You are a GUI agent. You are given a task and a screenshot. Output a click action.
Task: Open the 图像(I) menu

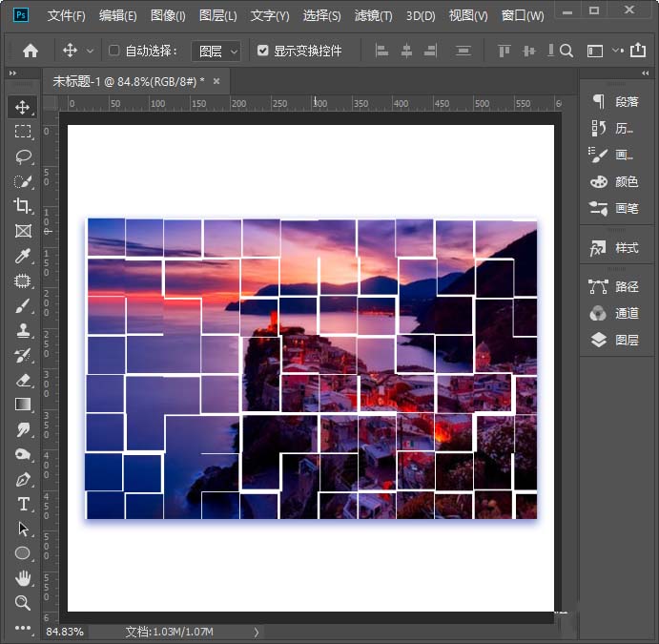click(168, 15)
